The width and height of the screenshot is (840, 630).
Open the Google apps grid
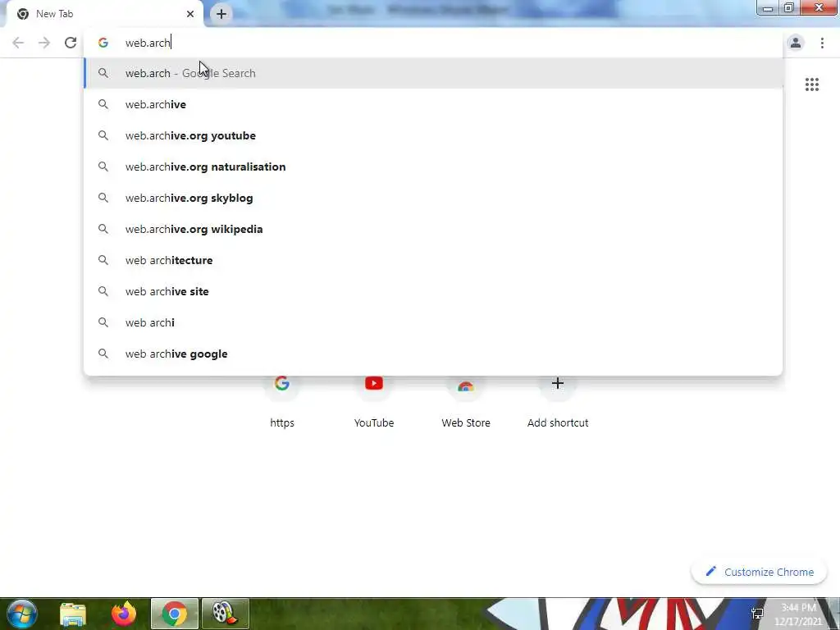pos(812,84)
